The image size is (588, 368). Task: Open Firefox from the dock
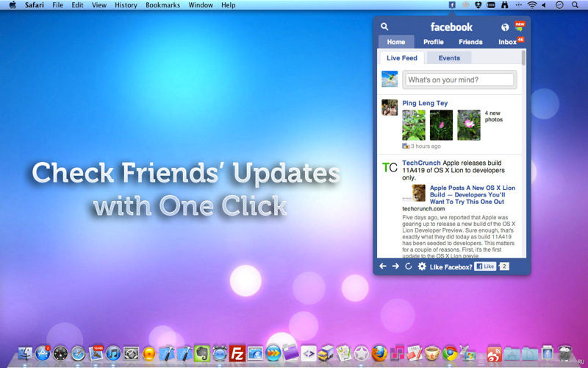(x=379, y=353)
